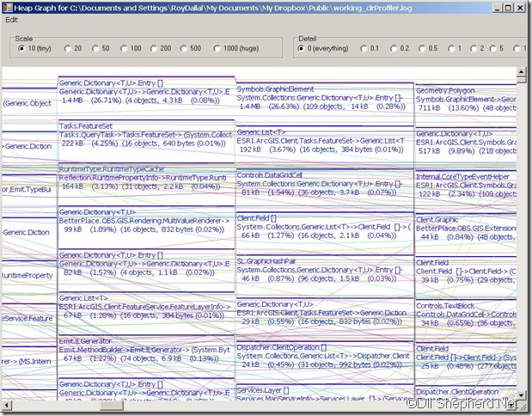The image size is (532, 416).
Task: Click the vertical scrollbar down arrow
Action: click(521, 395)
